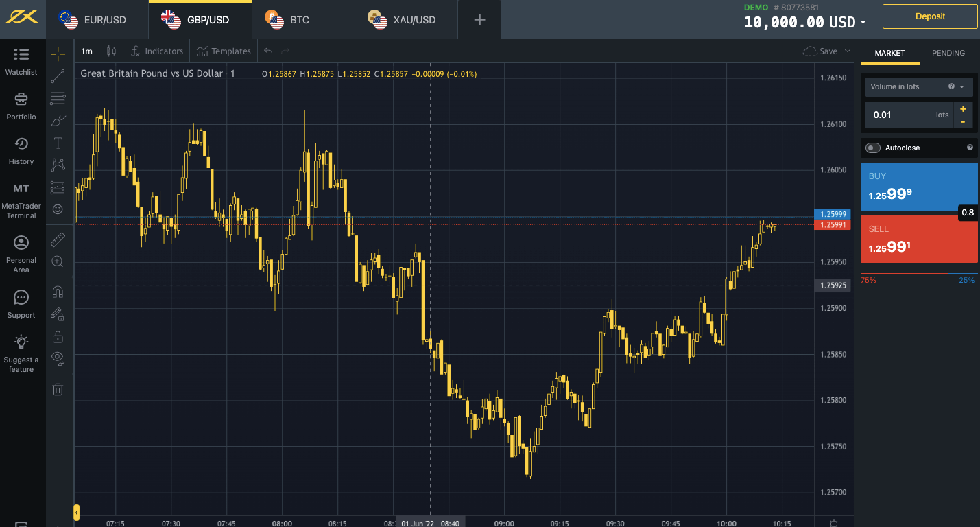Screen dimensions: 980x527
Task: Click the Deposit button
Action: tap(929, 16)
